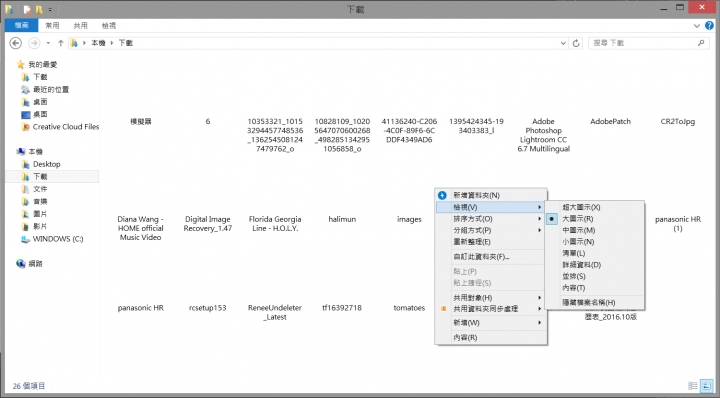Select Adobe Photoshop Lightroom CC 6.7 Multilingual

pos(543,135)
